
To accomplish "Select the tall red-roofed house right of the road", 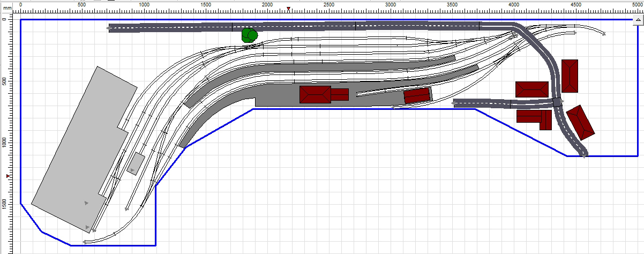I will click(570, 76).
